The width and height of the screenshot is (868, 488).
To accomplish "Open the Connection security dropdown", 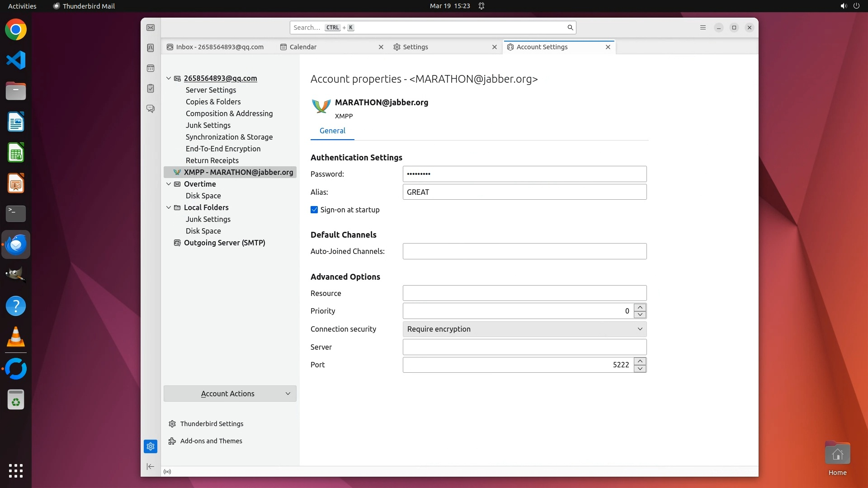I will point(524,329).
